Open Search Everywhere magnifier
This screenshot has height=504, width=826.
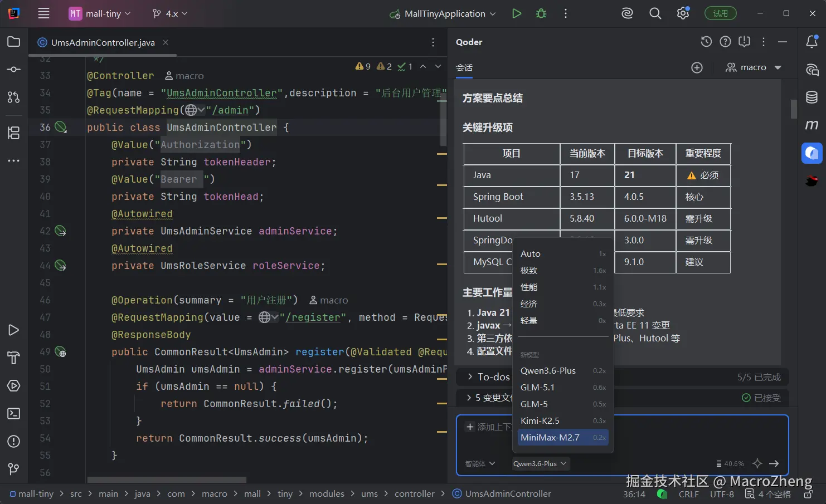coord(655,13)
